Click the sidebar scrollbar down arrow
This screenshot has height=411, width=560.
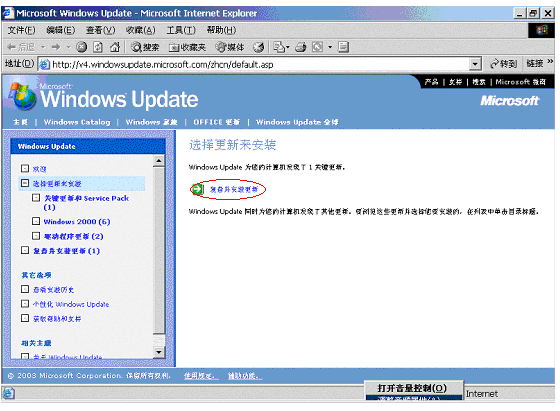(x=159, y=352)
